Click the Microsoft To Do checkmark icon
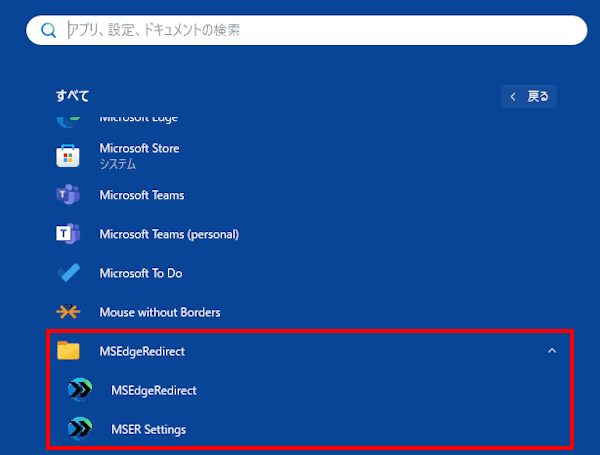 tap(68, 273)
